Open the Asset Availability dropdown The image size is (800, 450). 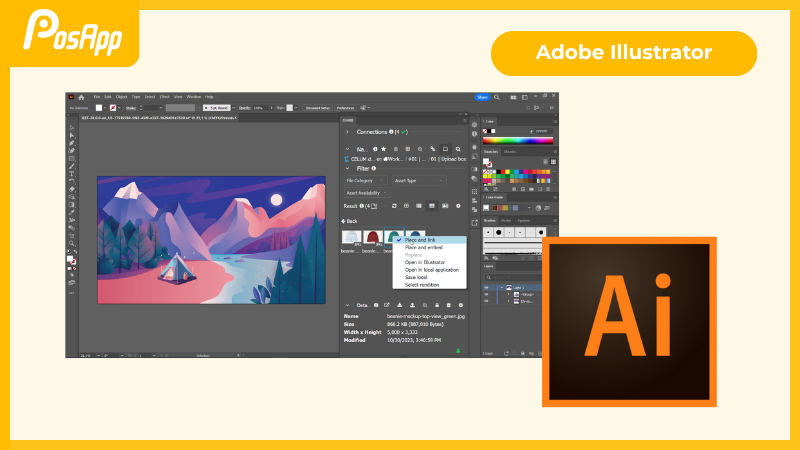366,193
